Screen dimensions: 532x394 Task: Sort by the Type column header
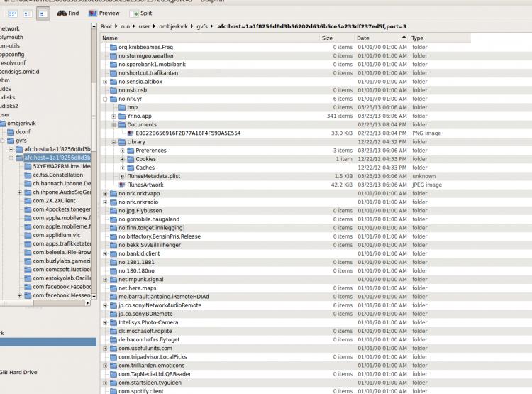click(440, 38)
